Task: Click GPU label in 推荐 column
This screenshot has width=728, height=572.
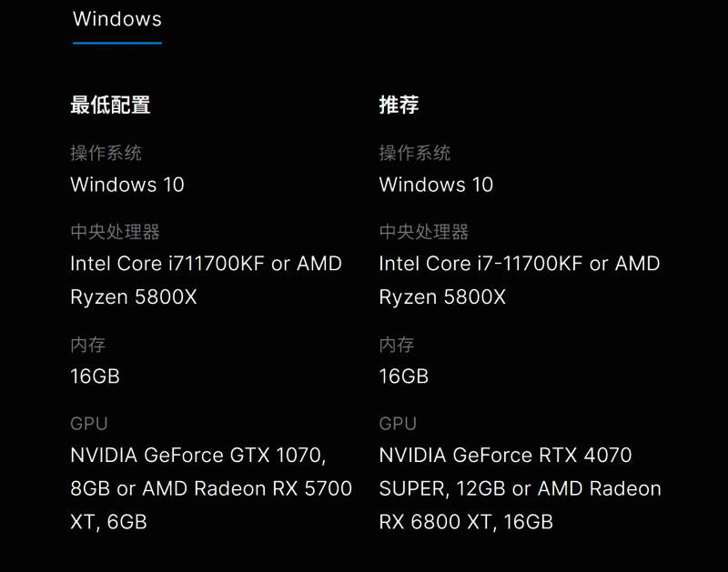Action: tap(398, 424)
